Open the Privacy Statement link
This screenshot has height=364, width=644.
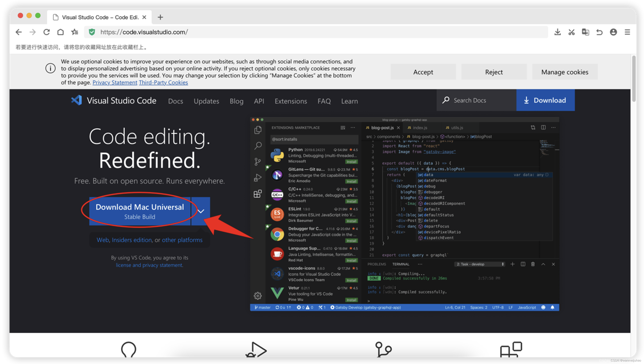(115, 82)
